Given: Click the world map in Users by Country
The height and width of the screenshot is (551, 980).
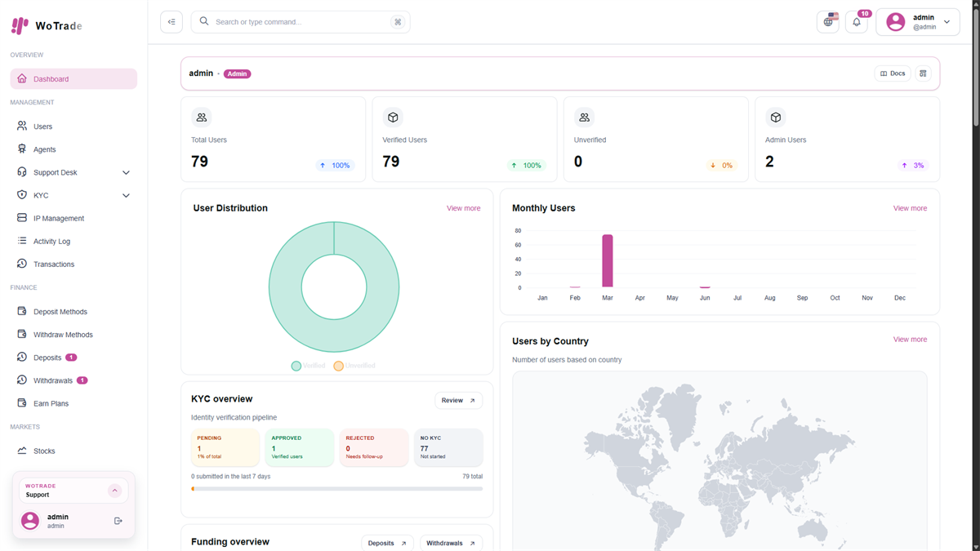Looking at the screenshot, I should point(719,461).
